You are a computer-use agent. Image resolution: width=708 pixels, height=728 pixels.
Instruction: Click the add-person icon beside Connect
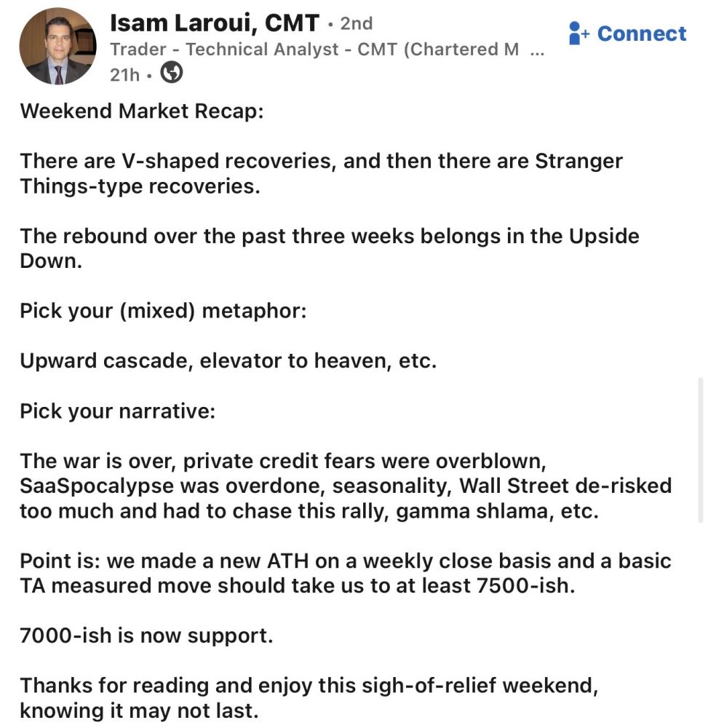point(580,33)
